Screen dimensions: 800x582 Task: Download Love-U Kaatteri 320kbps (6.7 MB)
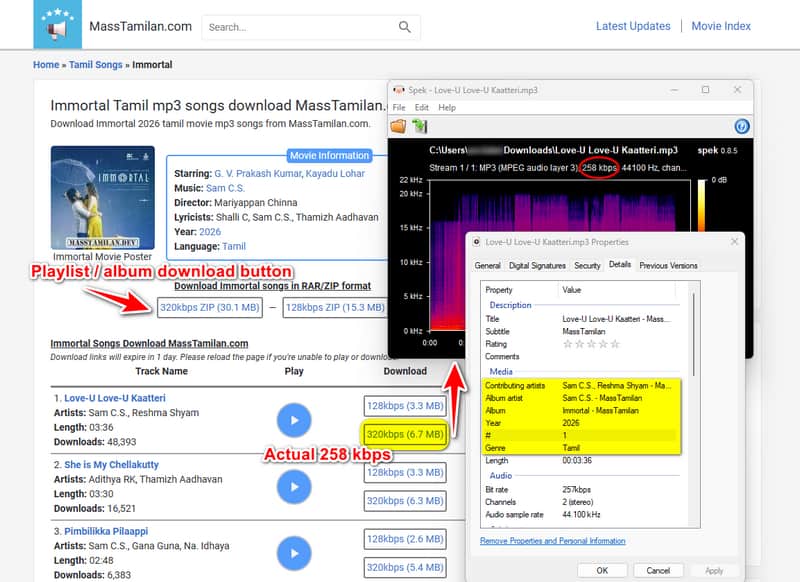tap(405, 435)
